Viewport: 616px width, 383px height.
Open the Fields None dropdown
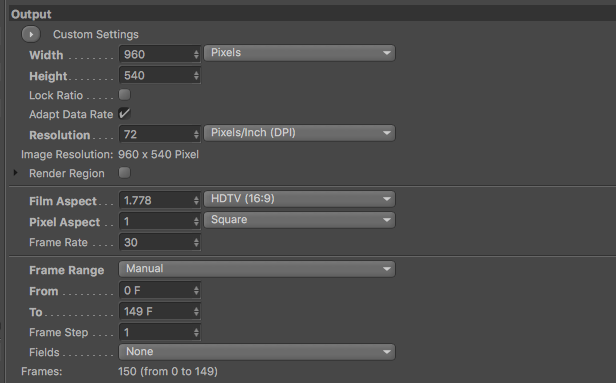tap(257, 352)
